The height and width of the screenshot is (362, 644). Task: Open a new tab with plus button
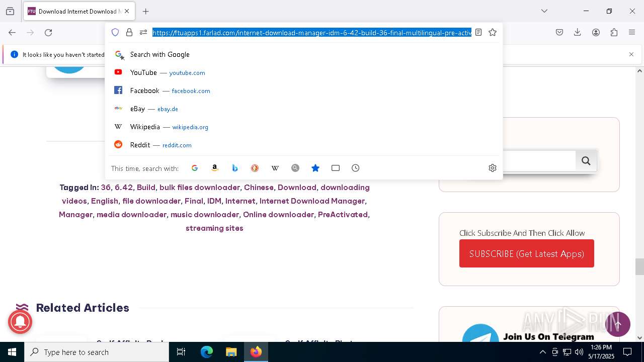(x=146, y=11)
